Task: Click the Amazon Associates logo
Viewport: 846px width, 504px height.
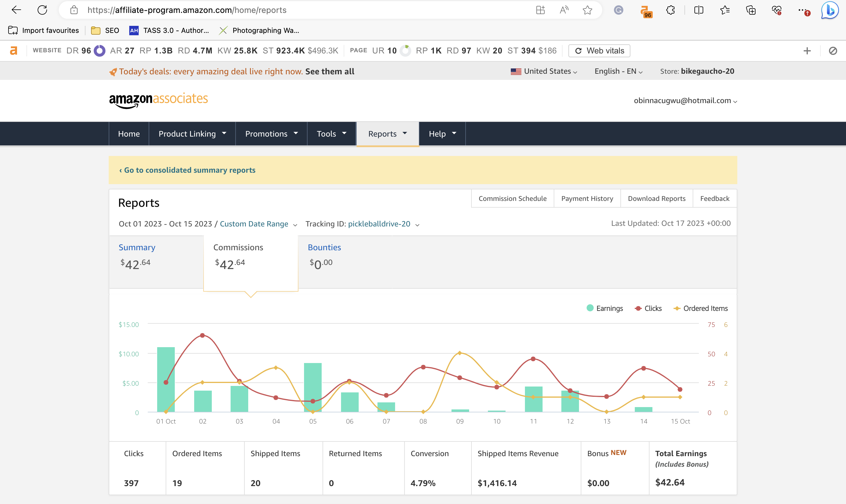Action: tap(158, 100)
